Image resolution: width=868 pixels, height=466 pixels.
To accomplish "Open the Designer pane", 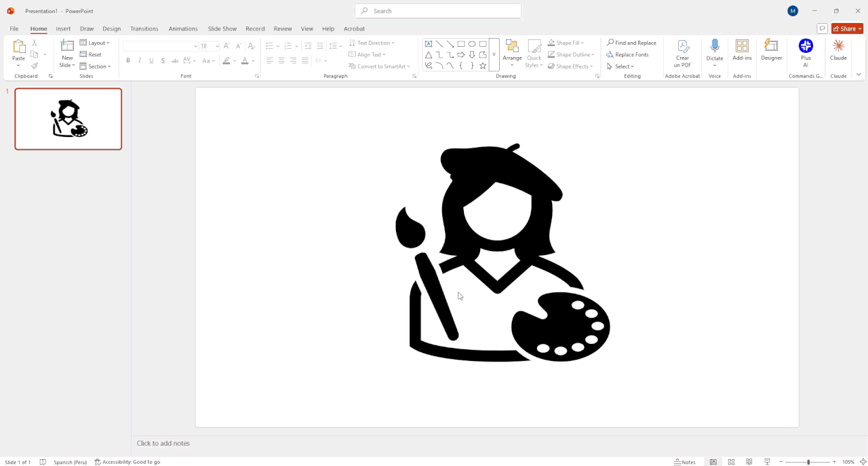I will [772, 50].
